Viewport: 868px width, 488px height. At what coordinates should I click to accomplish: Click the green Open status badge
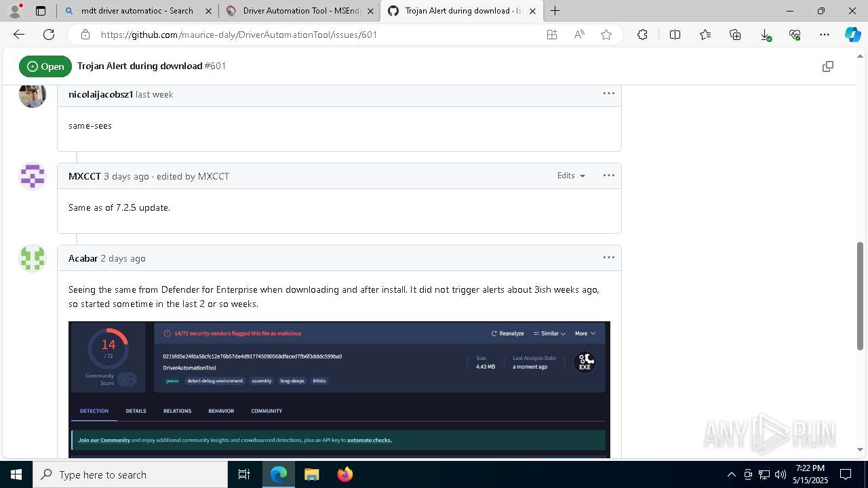pyautogui.click(x=45, y=66)
